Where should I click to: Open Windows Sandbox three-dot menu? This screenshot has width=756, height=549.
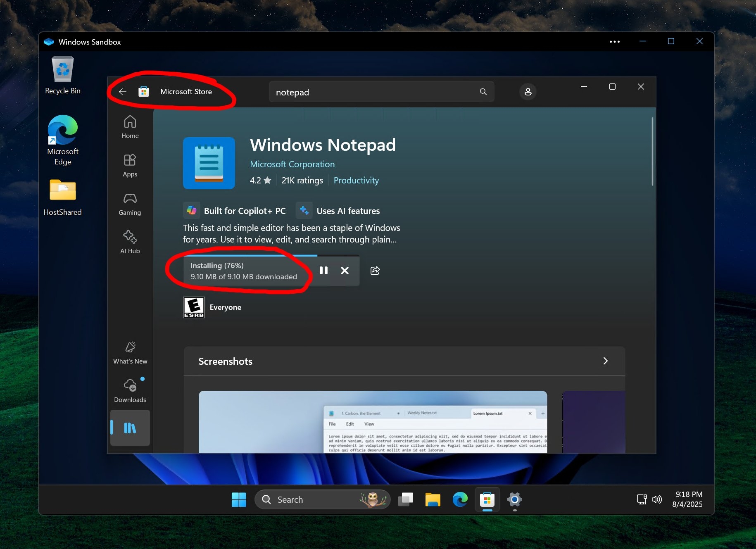click(x=614, y=42)
